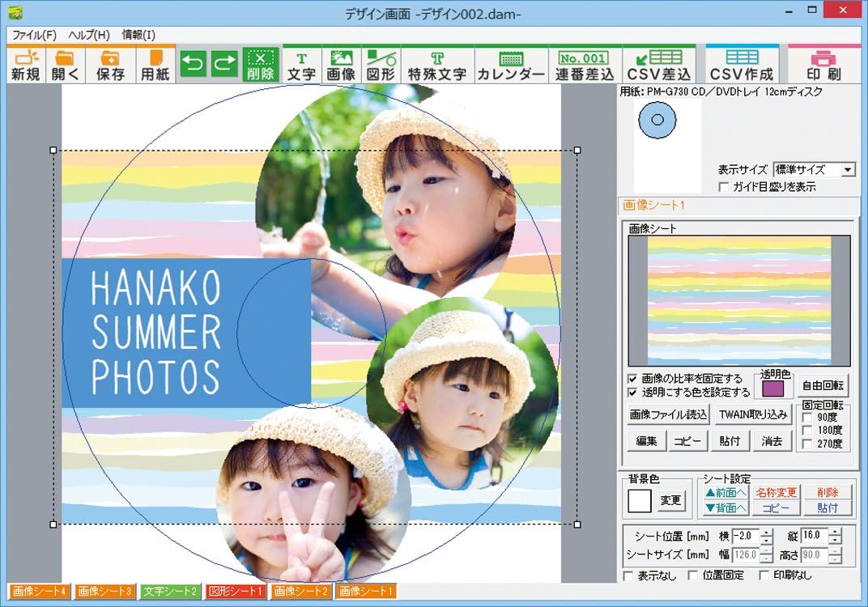This screenshot has width=868, height=607.
Task: Check the 90度 fixed rotation box
Action: coord(807,417)
